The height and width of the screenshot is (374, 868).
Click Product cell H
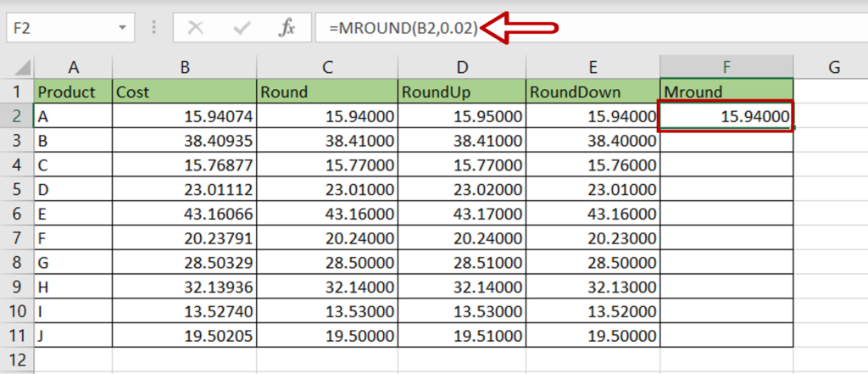[73, 287]
